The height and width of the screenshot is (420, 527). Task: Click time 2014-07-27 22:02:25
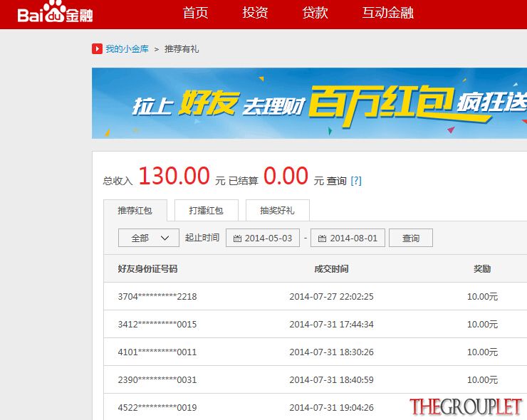coord(331,297)
